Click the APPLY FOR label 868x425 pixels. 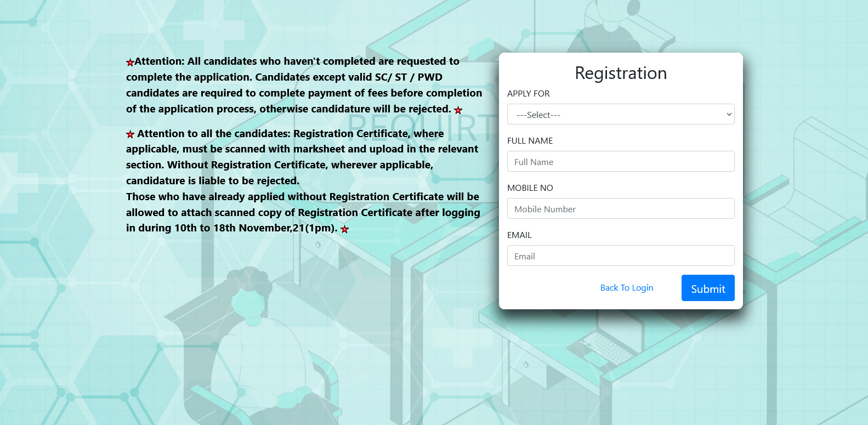tap(529, 94)
